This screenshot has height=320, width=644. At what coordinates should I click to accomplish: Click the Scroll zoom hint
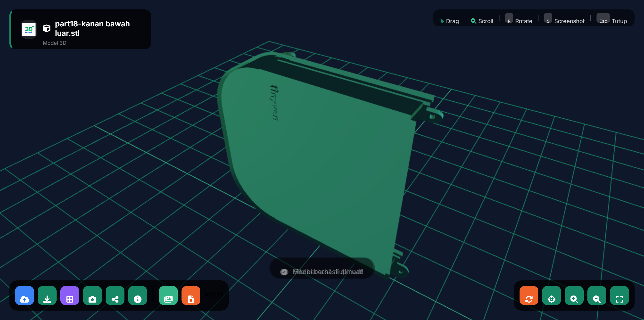pyautogui.click(x=482, y=21)
